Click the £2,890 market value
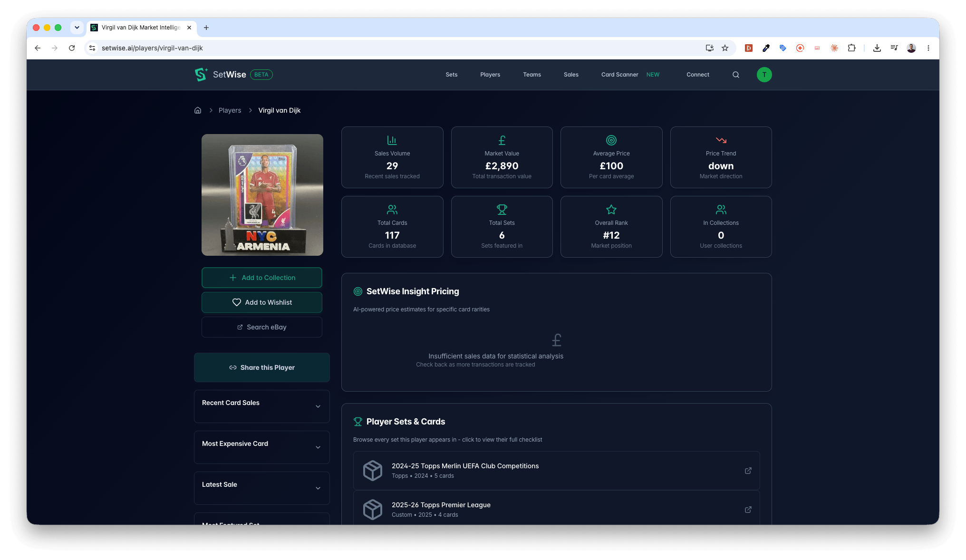 [502, 166]
